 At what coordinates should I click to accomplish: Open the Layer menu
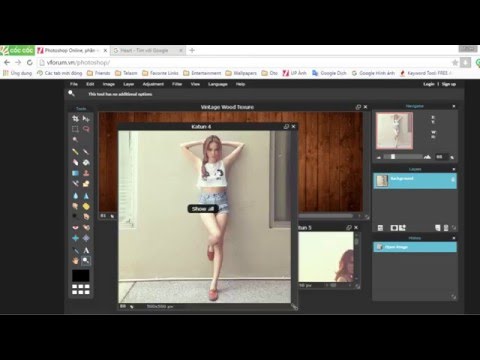[x=128, y=84]
